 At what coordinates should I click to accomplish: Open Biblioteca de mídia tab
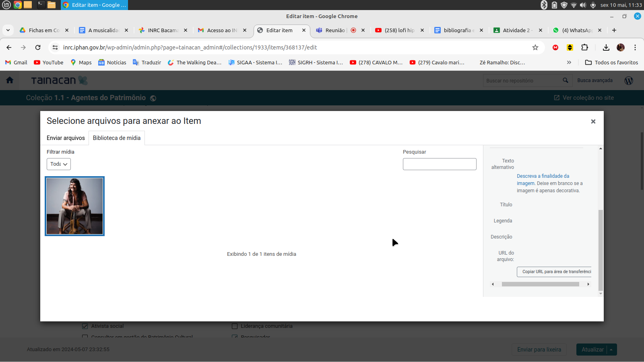[x=117, y=138]
